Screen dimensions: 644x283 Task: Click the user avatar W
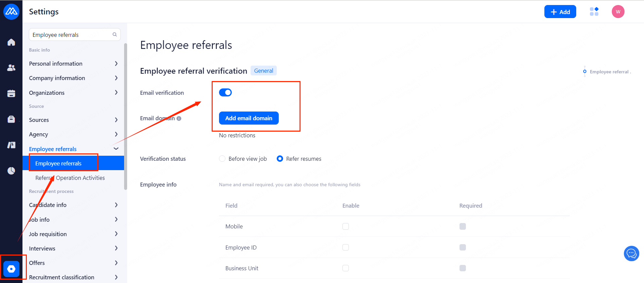(x=618, y=12)
